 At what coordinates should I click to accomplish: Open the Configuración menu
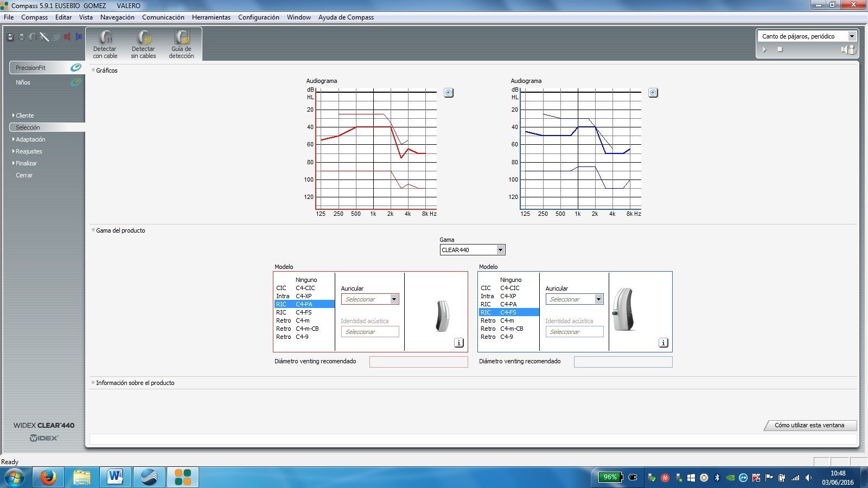click(x=259, y=17)
